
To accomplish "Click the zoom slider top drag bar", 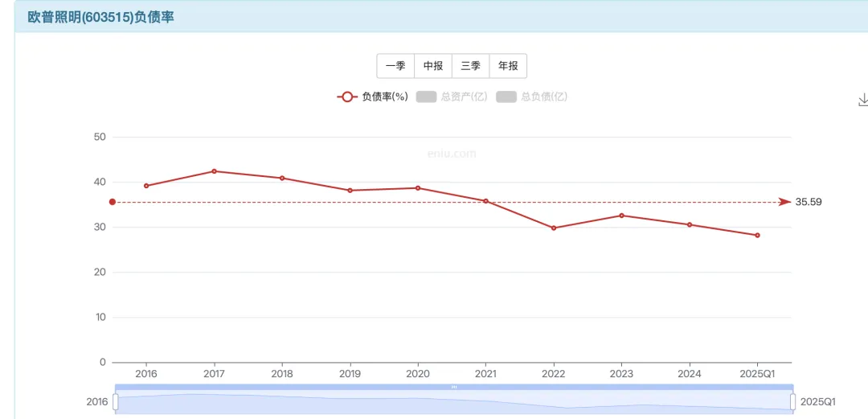I will coord(454,387).
